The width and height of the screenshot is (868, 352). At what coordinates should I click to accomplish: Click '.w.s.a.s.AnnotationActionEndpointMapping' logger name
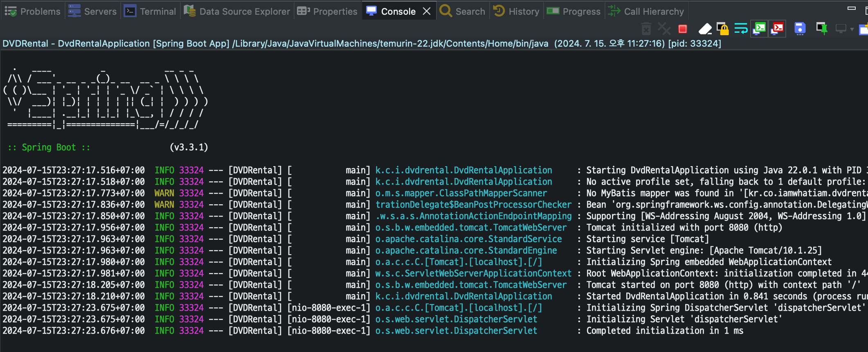pos(473,216)
